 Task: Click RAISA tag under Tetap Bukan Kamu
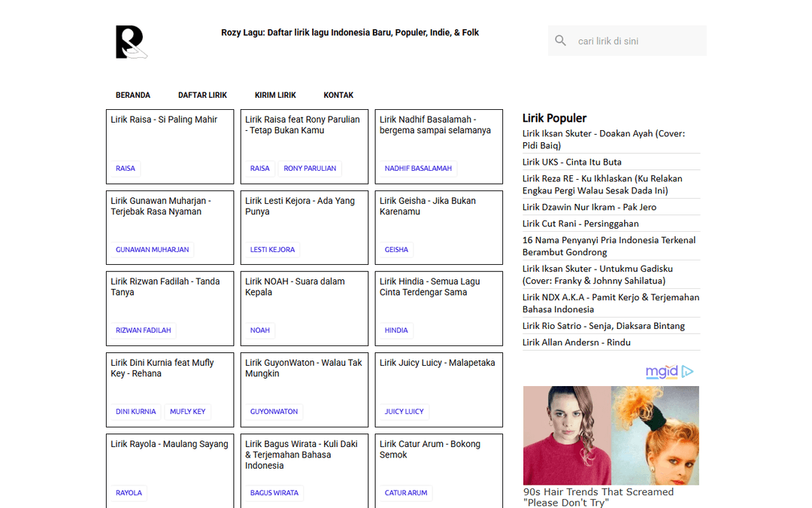(x=260, y=169)
